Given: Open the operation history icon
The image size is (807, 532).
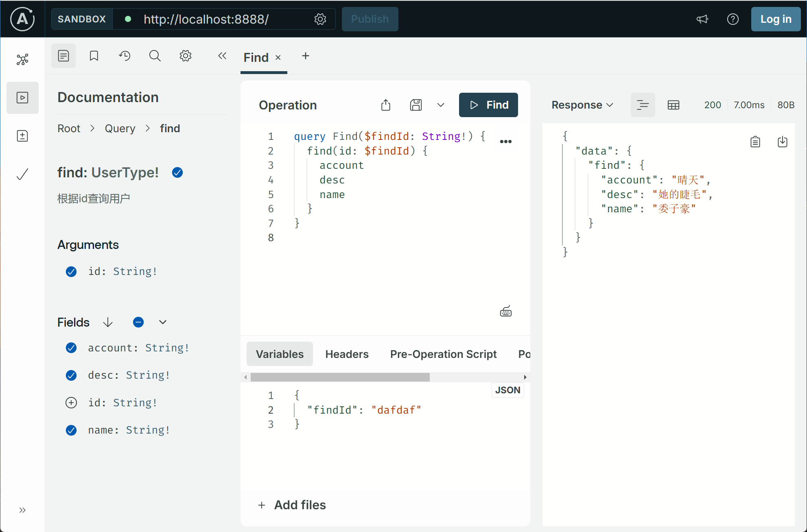Looking at the screenshot, I should pos(125,56).
